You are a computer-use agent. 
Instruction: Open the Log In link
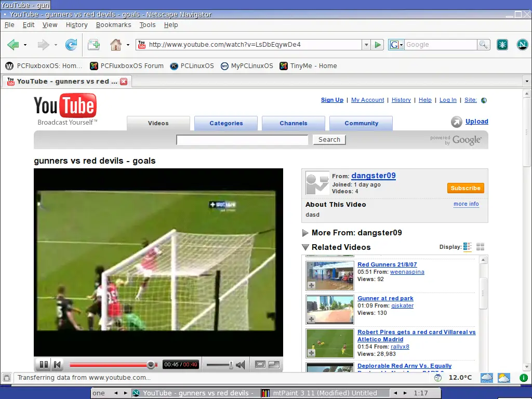click(x=448, y=100)
